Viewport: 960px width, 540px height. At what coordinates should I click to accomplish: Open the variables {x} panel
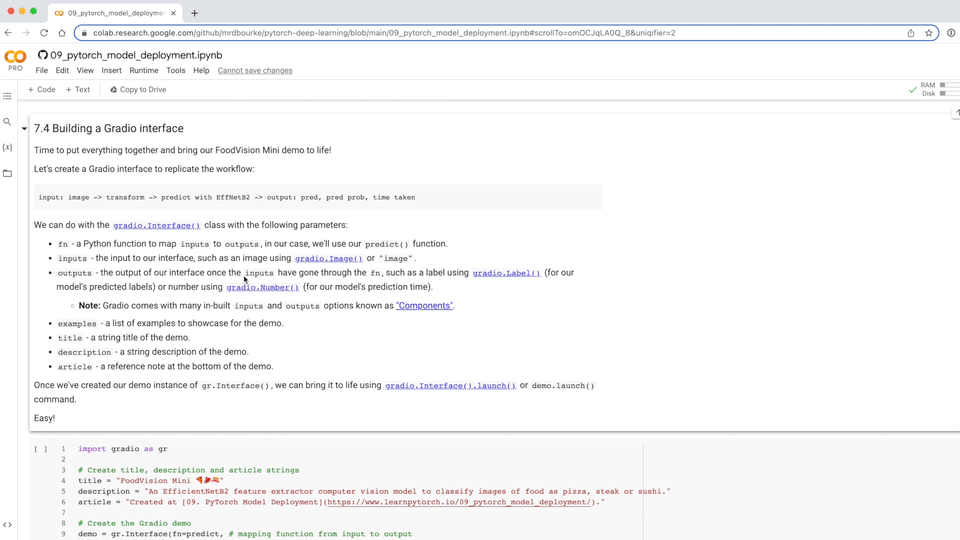coord(7,147)
